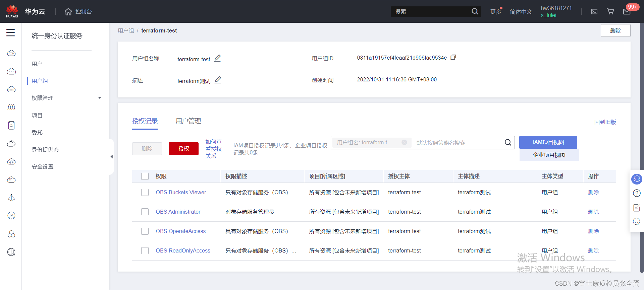Select 项目 in the side menu
The height and width of the screenshot is (290, 644).
click(x=37, y=115)
